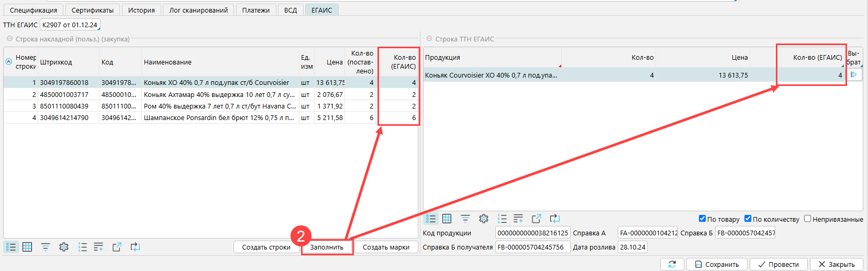868x271 pixels.
Task: Uncheck the По товару checkbox
Action: coord(702,219)
